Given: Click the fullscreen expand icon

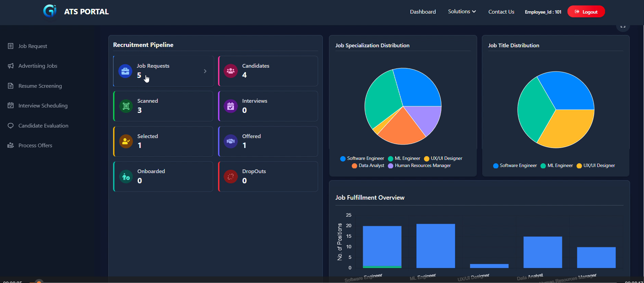Looking at the screenshot, I should (x=623, y=27).
